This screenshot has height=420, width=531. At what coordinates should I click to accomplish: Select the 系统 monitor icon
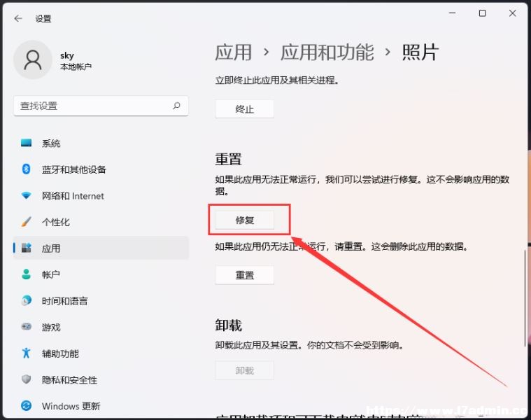click(26, 143)
